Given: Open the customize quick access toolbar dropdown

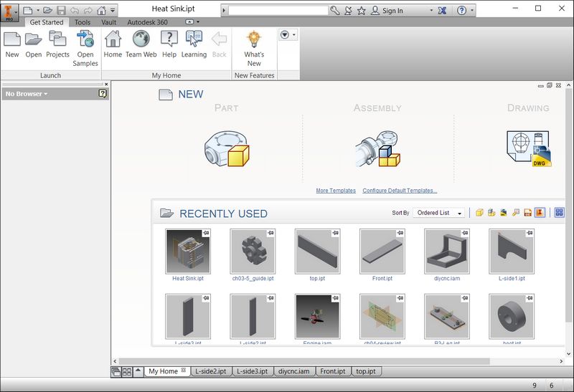Looking at the screenshot, I should 113,11.
